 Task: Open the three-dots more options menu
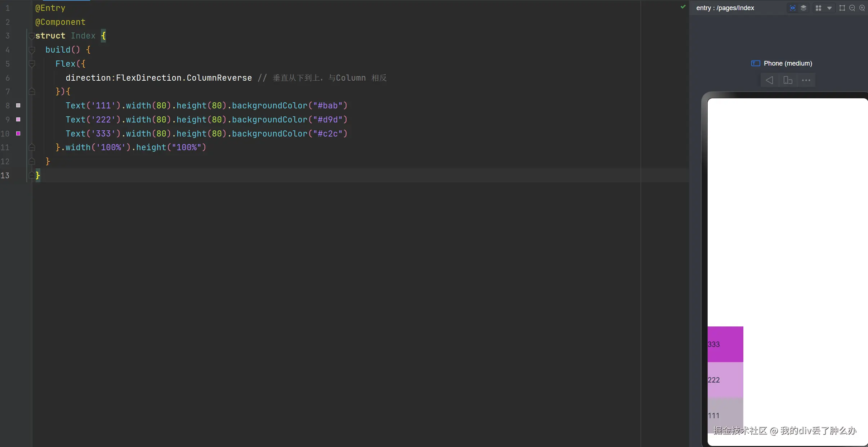806,80
